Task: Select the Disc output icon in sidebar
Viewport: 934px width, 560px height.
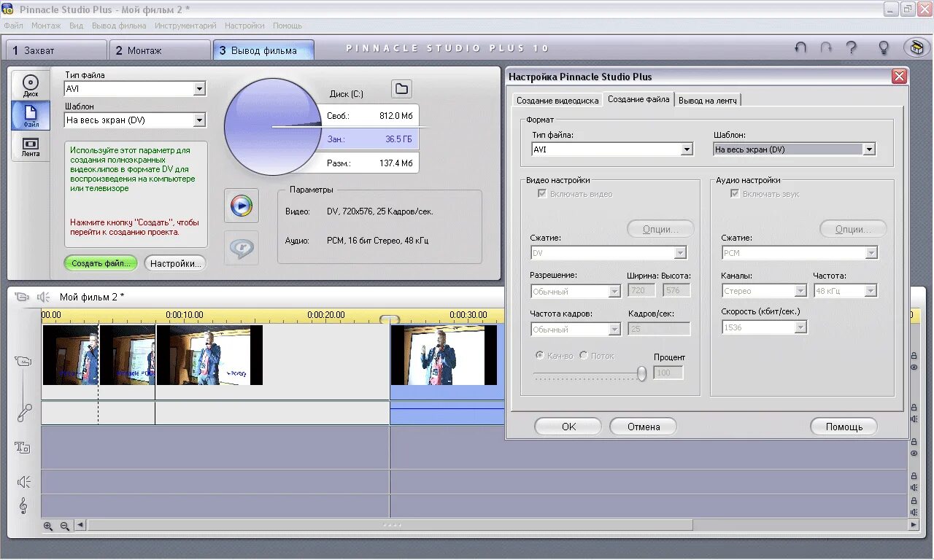Action: 30,85
